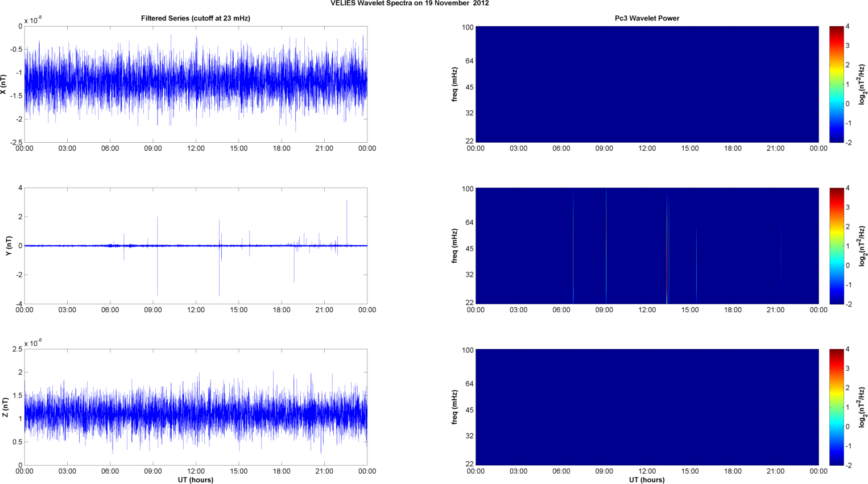Click the Z filtered series plot
Viewport: 868px width, 484px height.
(196, 407)
